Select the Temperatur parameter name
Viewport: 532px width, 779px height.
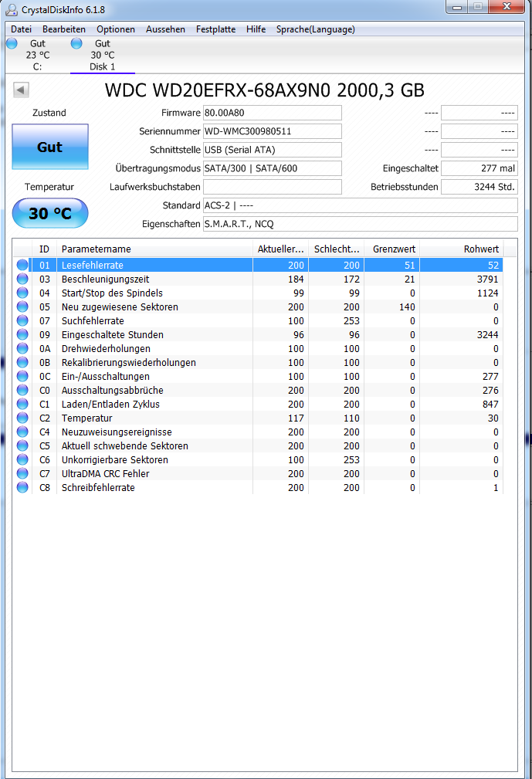pyautogui.click(x=87, y=418)
